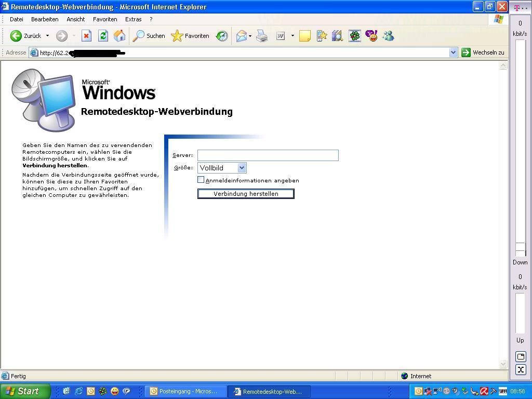The width and height of the screenshot is (532, 399).
Task: Click into the Adresse URL field
Action: [x=243, y=52]
